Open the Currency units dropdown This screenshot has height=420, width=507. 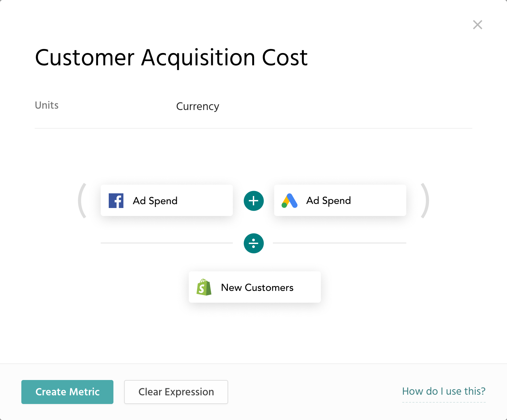[198, 106]
